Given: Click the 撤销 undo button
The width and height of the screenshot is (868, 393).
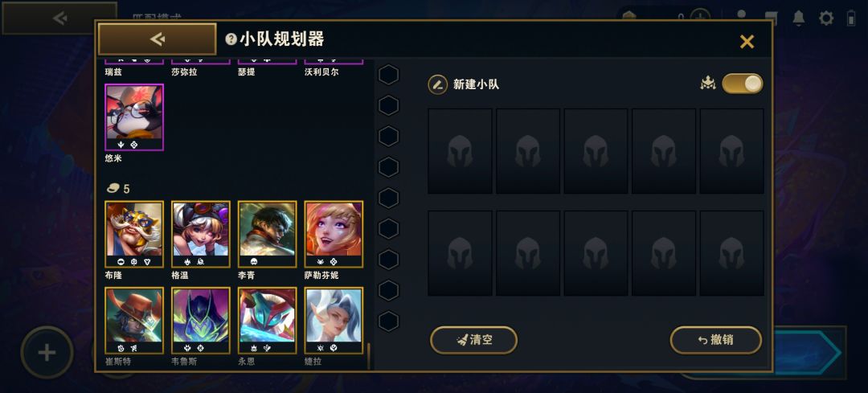Looking at the screenshot, I should click(716, 340).
